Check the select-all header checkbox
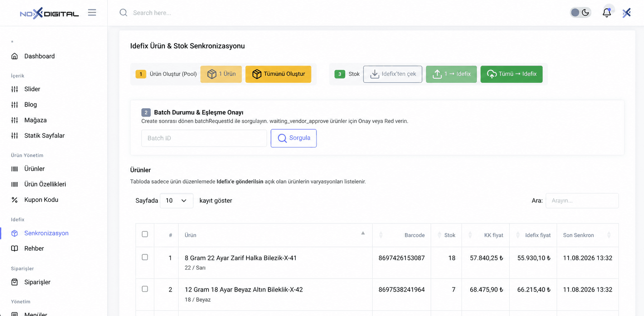Image resolution: width=644 pixels, height=316 pixels. pos(145,234)
